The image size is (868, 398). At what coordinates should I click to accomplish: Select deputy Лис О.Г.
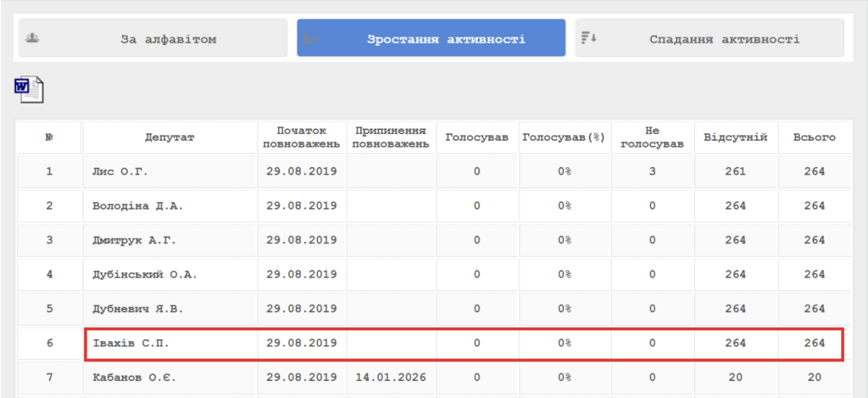pos(120,171)
